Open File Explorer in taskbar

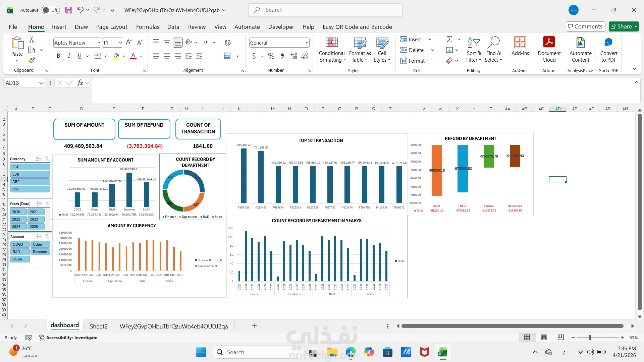pyautogui.click(x=332, y=352)
